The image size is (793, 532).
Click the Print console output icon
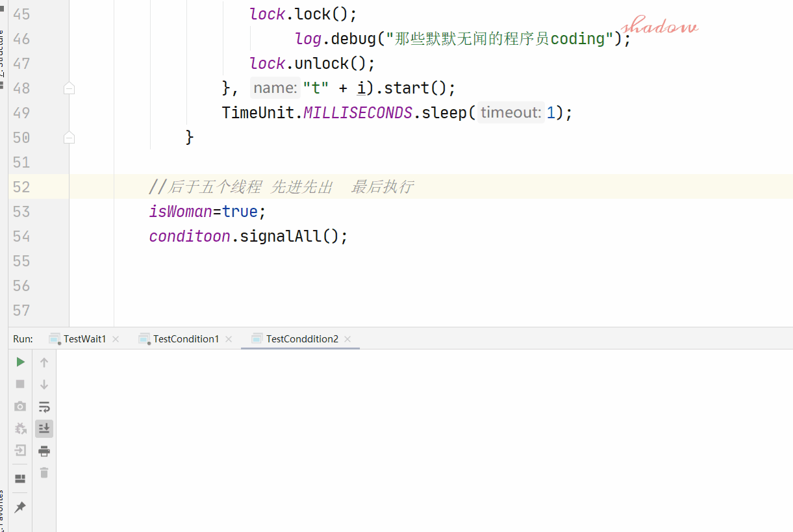click(x=44, y=451)
